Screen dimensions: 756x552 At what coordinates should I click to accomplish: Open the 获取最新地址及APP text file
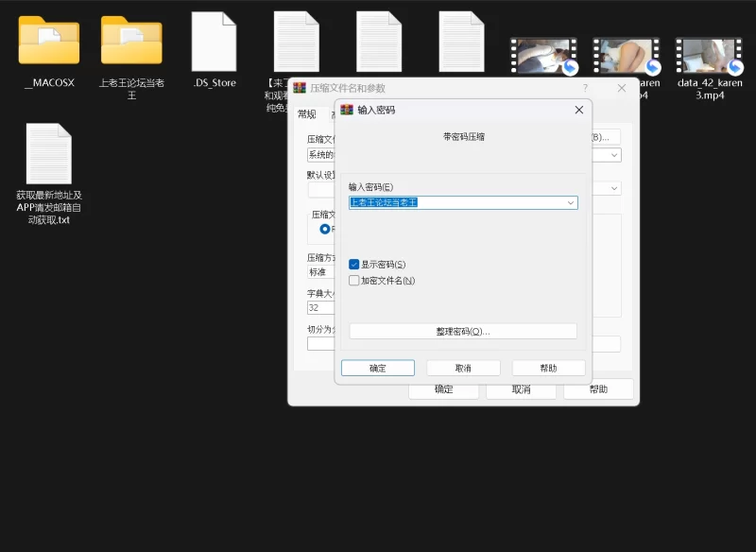(48, 154)
